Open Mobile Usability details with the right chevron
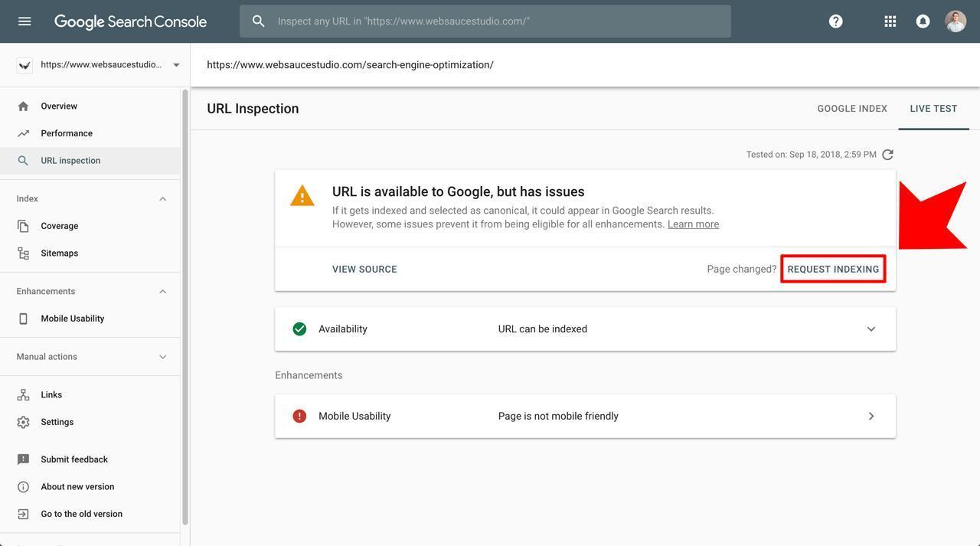The height and width of the screenshot is (546, 980). 871,417
